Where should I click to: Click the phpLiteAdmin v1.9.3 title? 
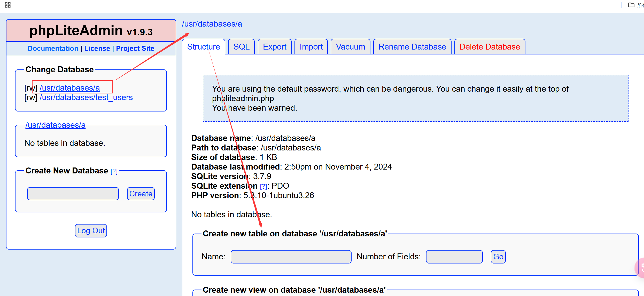coord(91,31)
